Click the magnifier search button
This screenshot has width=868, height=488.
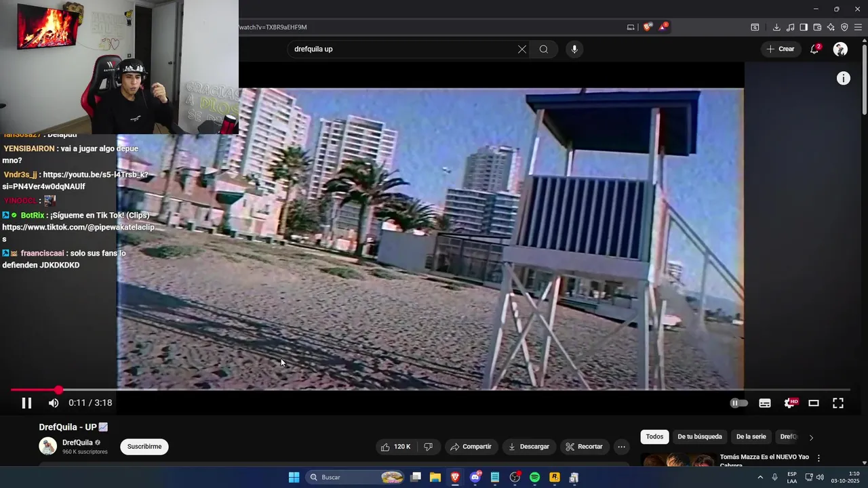544,49
